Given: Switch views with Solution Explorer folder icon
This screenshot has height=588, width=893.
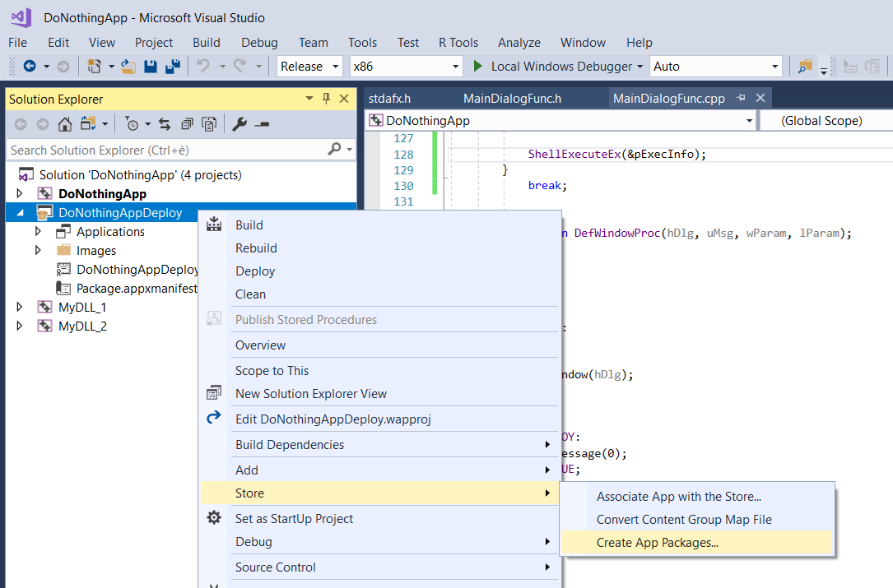Looking at the screenshot, I should pyautogui.click(x=88, y=124).
